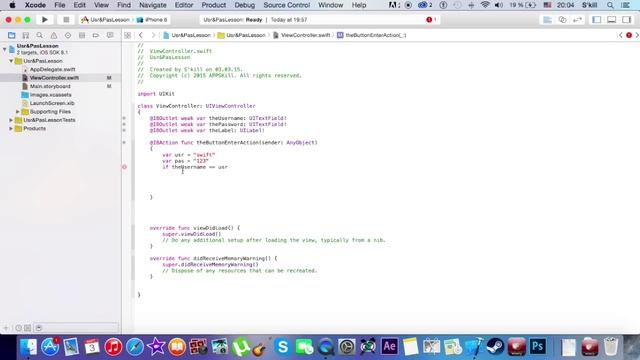Toggle the theLabel outlet connection circle
The image size is (640, 360).
[x=124, y=130]
